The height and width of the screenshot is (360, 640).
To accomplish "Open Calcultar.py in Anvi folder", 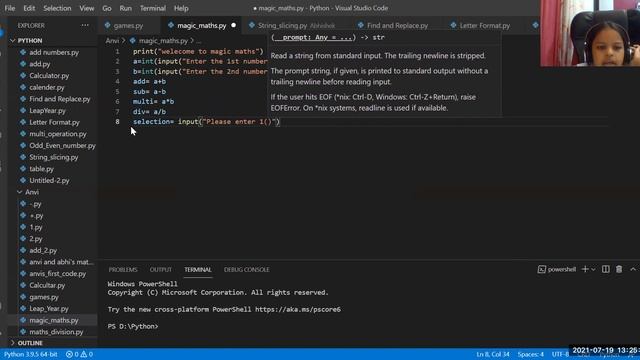I will [x=47, y=285].
